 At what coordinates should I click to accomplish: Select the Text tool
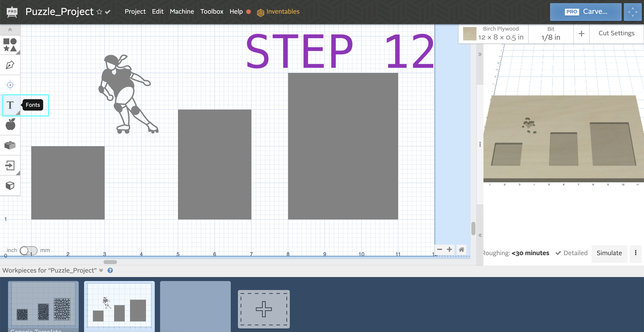[x=10, y=105]
